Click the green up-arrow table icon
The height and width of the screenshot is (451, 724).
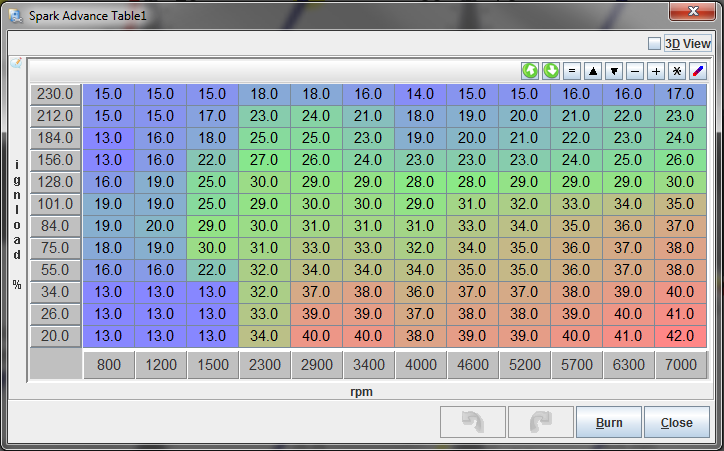(x=530, y=71)
